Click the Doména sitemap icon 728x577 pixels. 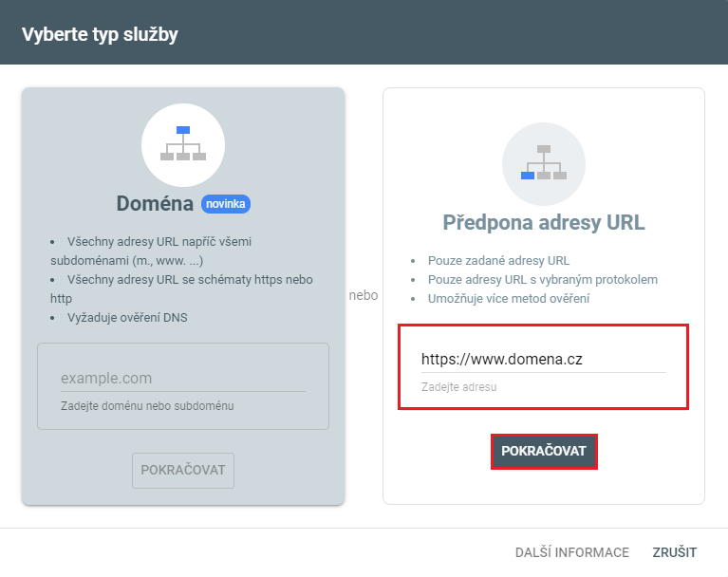tap(183, 144)
